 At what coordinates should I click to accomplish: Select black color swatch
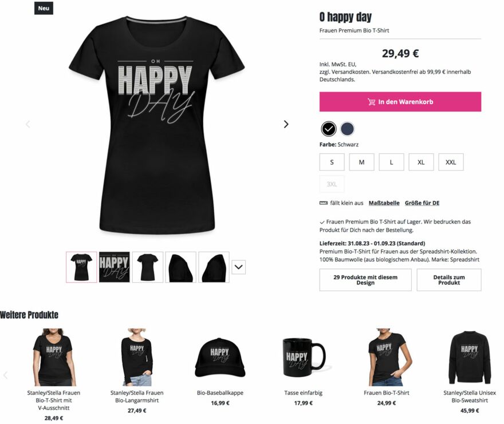click(329, 129)
